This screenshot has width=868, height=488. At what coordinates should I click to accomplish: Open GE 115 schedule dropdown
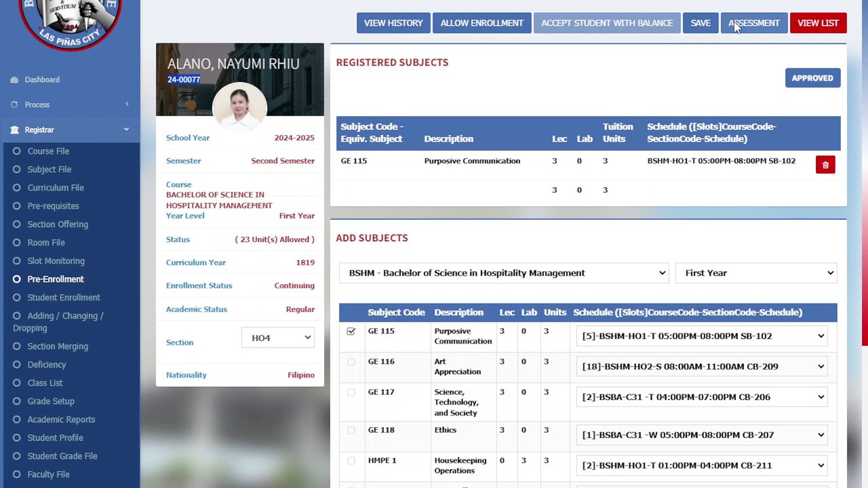tap(703, 336)
